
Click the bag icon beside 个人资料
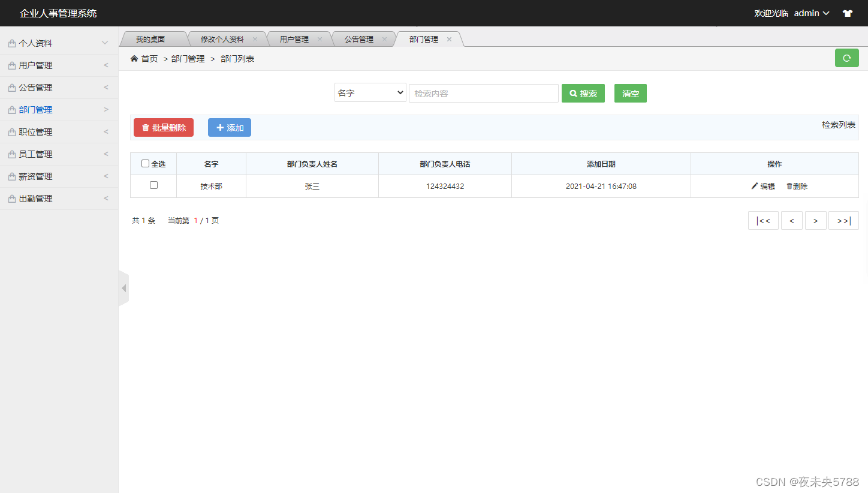[x=12, y=43]
